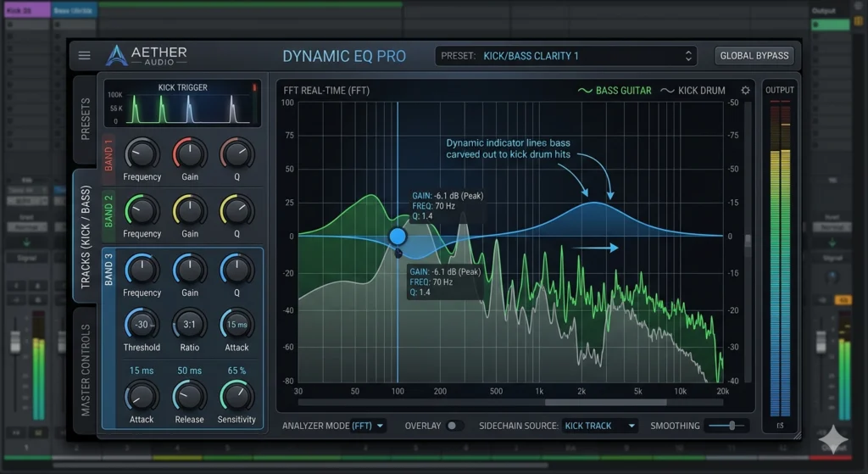The width and height of the screenshot is (868, 474).
Task: Click the upper Attack knob showing 15 ms
Action: click(237, 325)
